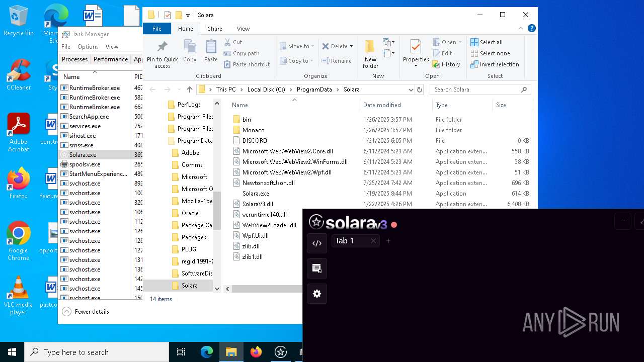The height and width of the screenshot is (362, 644).
Task: Click Fewer details in Task Manager
Action: coord(86,312)
